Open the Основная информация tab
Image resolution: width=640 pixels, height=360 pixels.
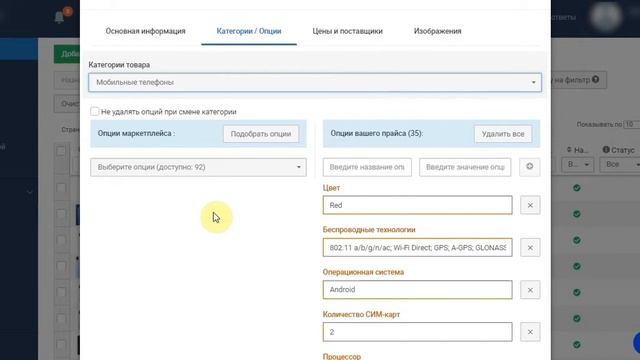coord(145,31)
